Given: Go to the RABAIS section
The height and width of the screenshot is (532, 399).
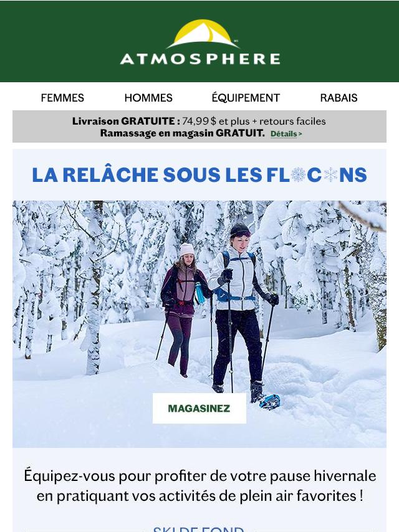Looking at the screenshot, I should tap(339, 98).
